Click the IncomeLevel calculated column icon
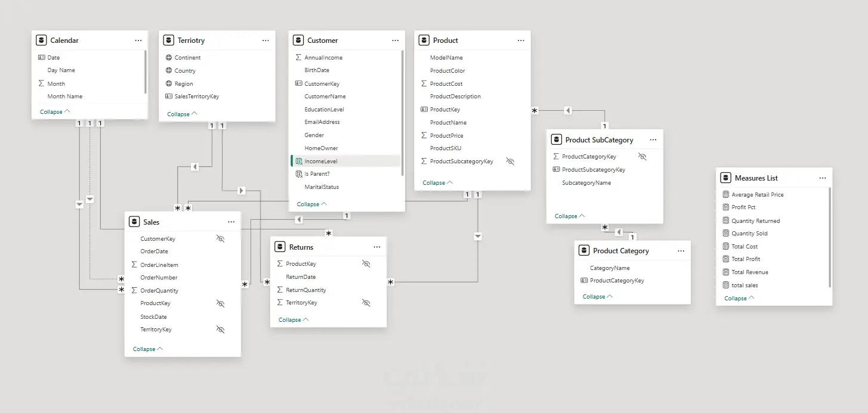Image resolution: width=868 pixels, height=413 pixels. pyautogui.click(x=299, y=161)
